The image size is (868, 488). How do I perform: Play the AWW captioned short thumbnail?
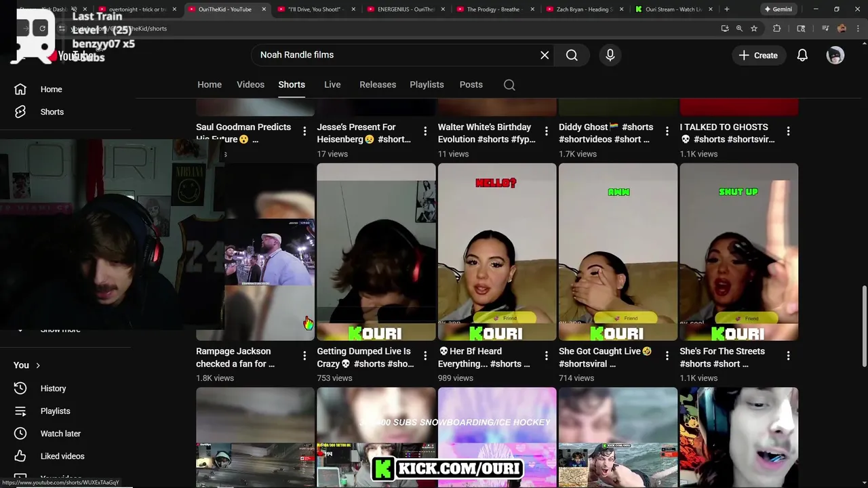pos(618,251)
